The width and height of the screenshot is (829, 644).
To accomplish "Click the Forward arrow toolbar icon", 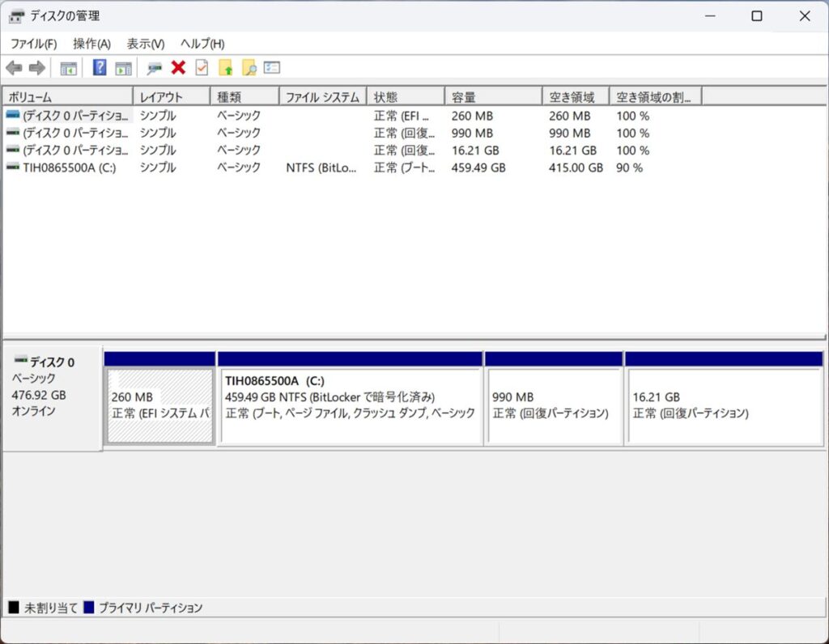I will pos(36,68).
